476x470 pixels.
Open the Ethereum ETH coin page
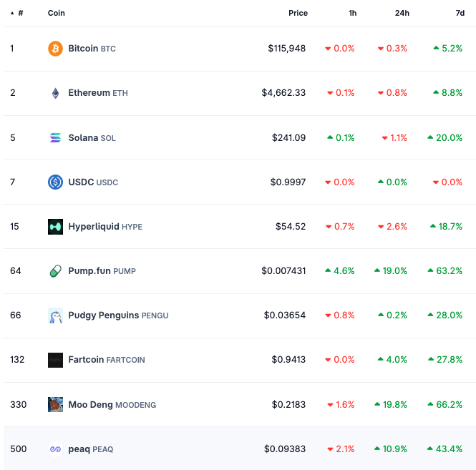(x=98, y=93)
